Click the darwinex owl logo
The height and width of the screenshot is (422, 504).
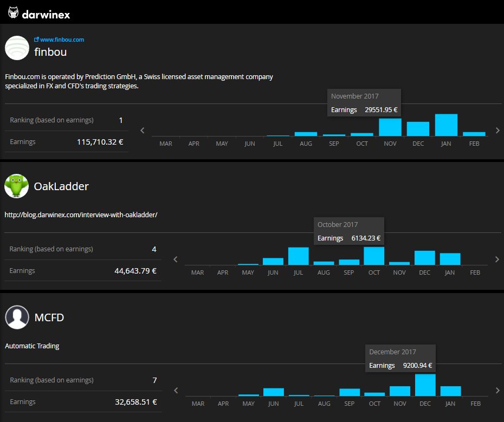click(13, 13)
